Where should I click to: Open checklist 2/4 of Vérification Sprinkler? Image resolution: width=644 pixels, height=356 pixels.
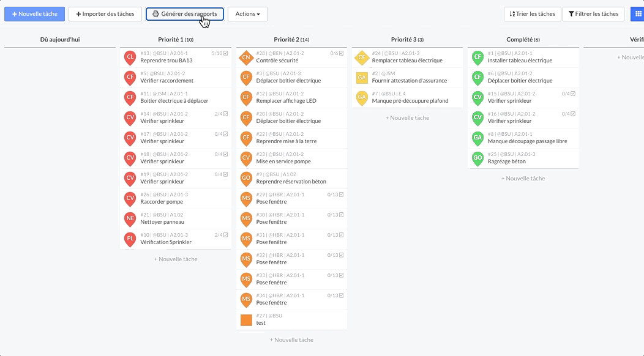point(221,235)
